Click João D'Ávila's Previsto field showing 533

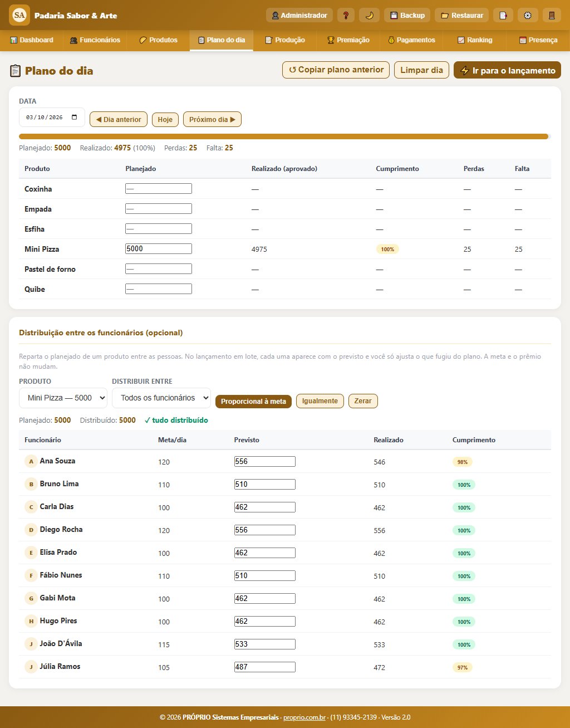[265, 644]
